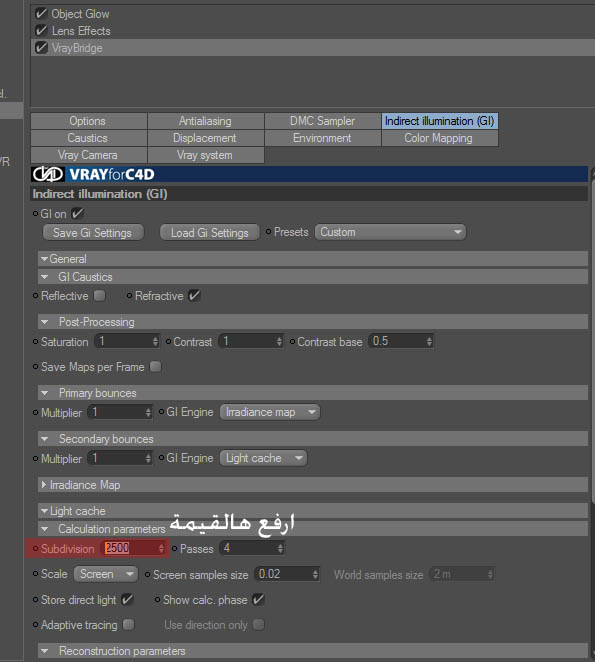Open the Presets Custom dropdown

(x=390, y=232)
